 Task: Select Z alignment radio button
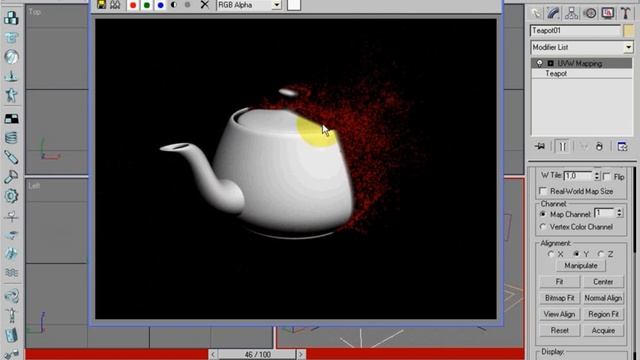601,254
